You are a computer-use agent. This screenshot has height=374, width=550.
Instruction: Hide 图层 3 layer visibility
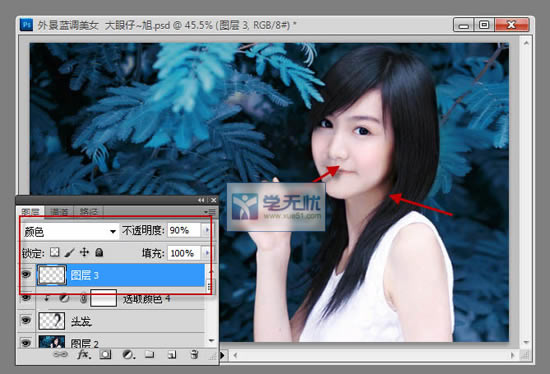[26, 274]
